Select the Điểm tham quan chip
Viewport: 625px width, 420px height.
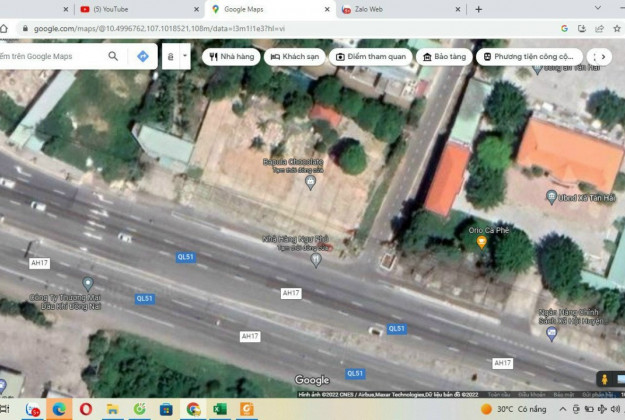371,57
